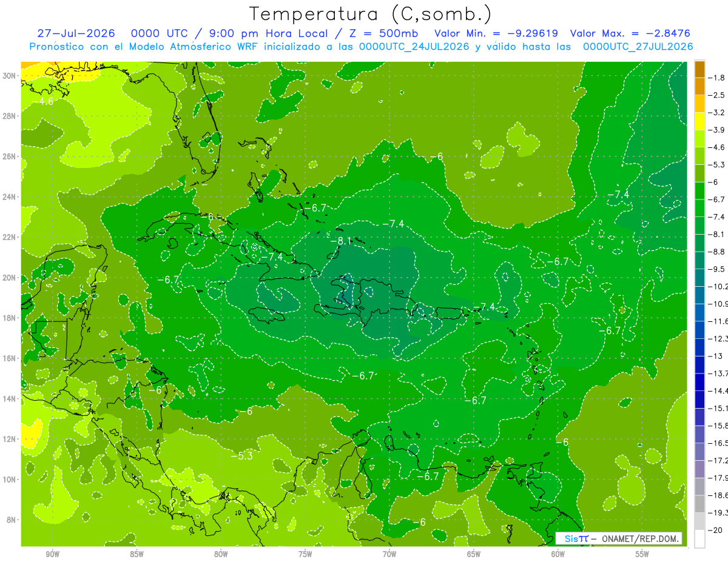Pick the white color band below -20
728x562 pixels.
pos(699,539)
